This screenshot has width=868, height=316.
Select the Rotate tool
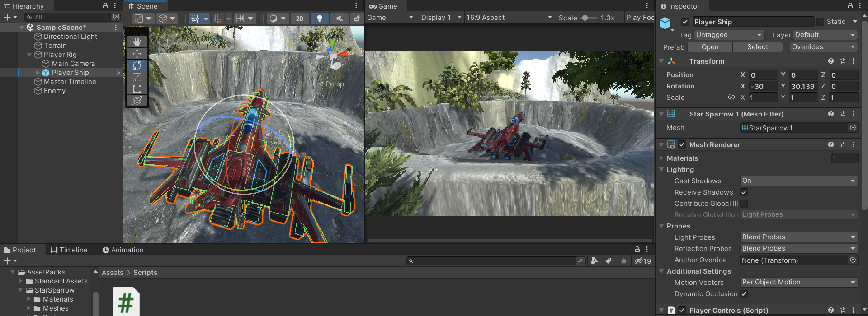(x=137, y=65)
